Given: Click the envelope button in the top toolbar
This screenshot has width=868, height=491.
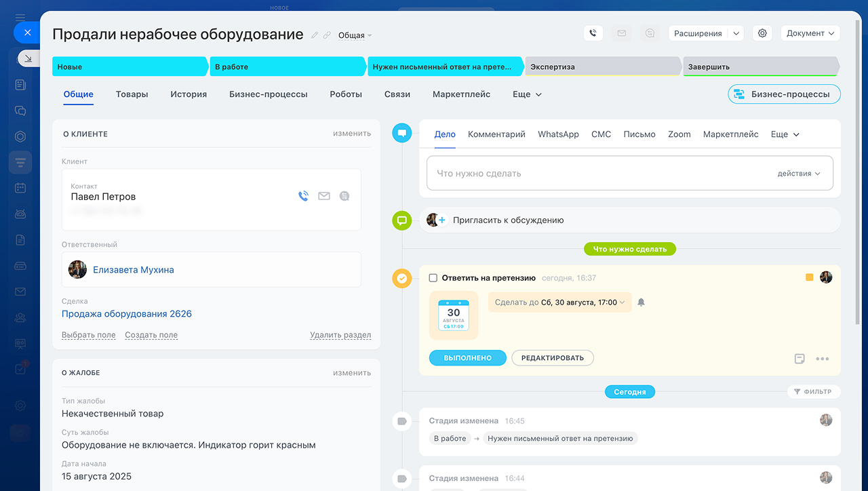Looking at the screenshot, I should click(x=621, y=33).
